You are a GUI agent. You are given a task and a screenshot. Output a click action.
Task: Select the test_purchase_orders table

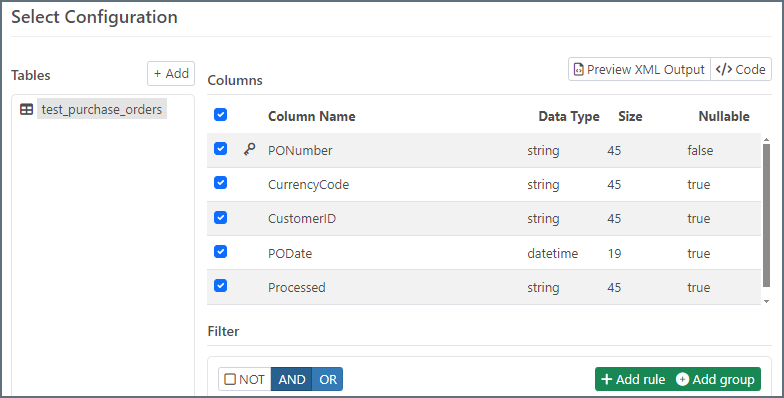pyautogui.click(x=102, y=109)
